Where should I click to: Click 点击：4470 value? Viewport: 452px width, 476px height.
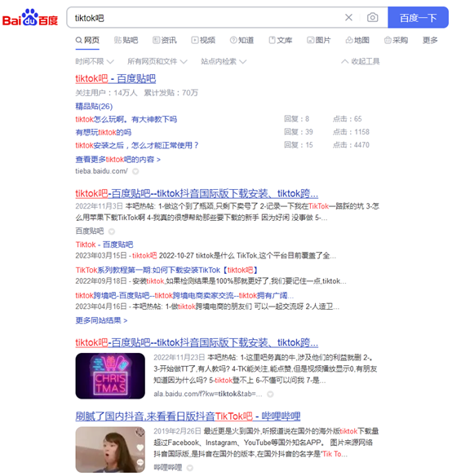click(351, 145)
